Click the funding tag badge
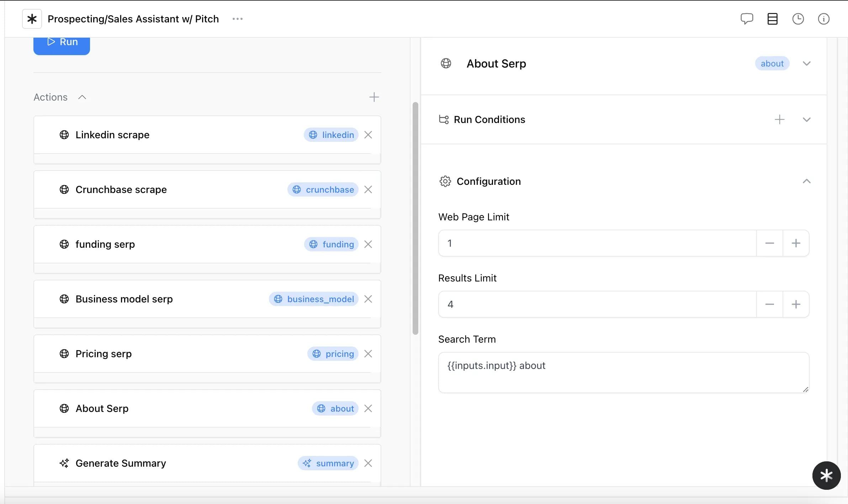 point(331,244)
